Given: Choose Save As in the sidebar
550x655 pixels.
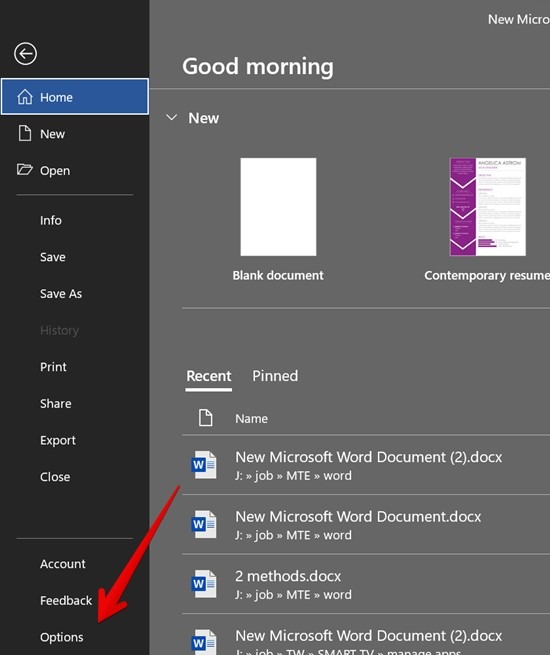Looking at the screenshot, I should point(61,294).
